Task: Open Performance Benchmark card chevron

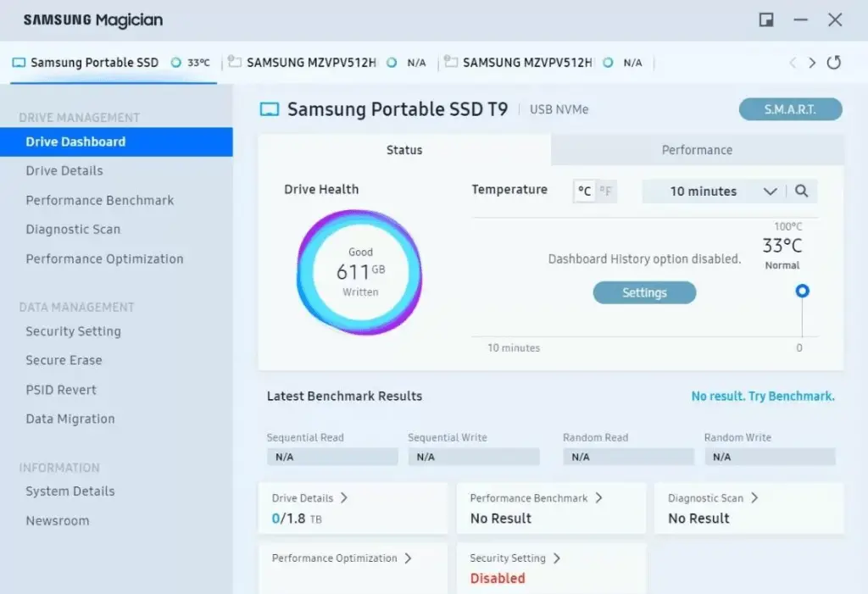Action: [598, 497]
